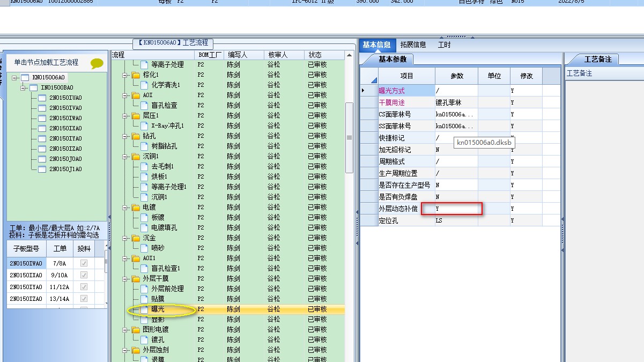Collapse the IN01500BA0 tree node
Viewport: 644px width, 362px height.
(24, 87)
